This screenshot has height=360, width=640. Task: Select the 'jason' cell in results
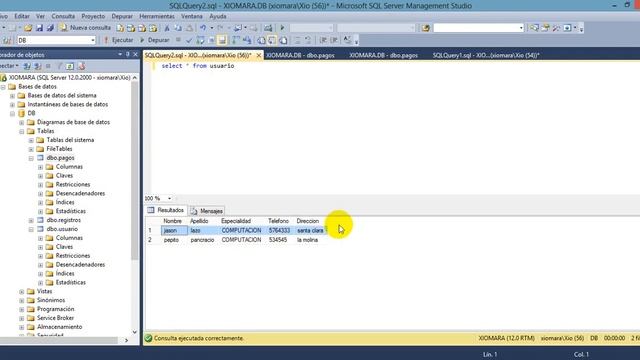174,231
